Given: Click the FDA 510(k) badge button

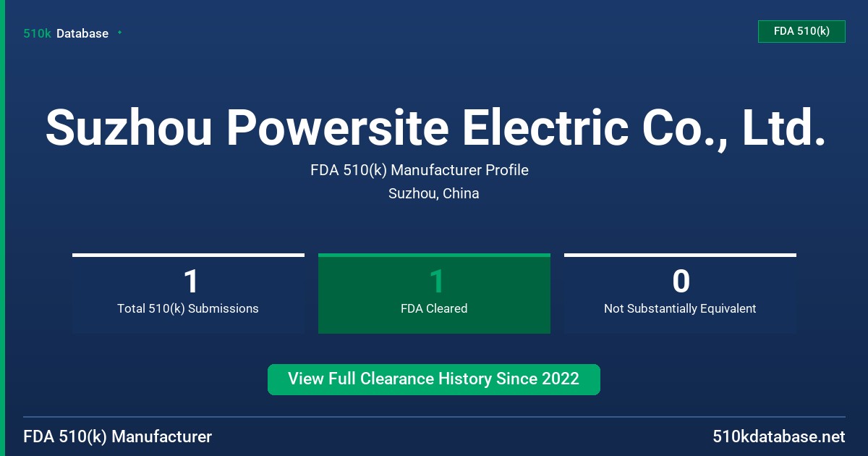Looking at the screenshot, I should [801, 31].
